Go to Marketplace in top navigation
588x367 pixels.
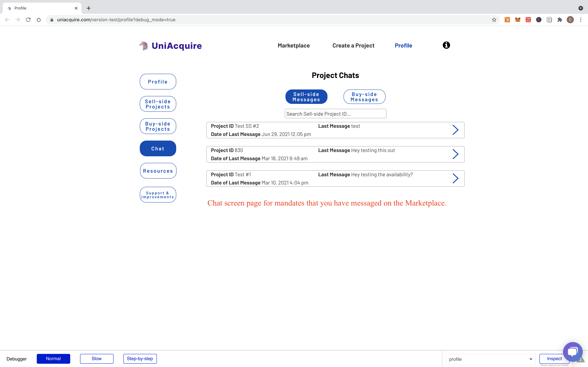point(294,46)
